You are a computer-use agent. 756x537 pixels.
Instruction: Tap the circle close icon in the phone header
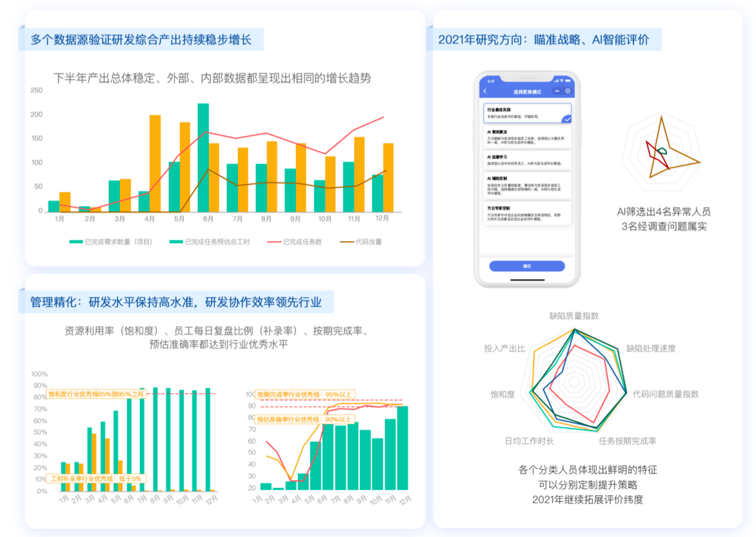pyautogui.click(x=568, y=91)
